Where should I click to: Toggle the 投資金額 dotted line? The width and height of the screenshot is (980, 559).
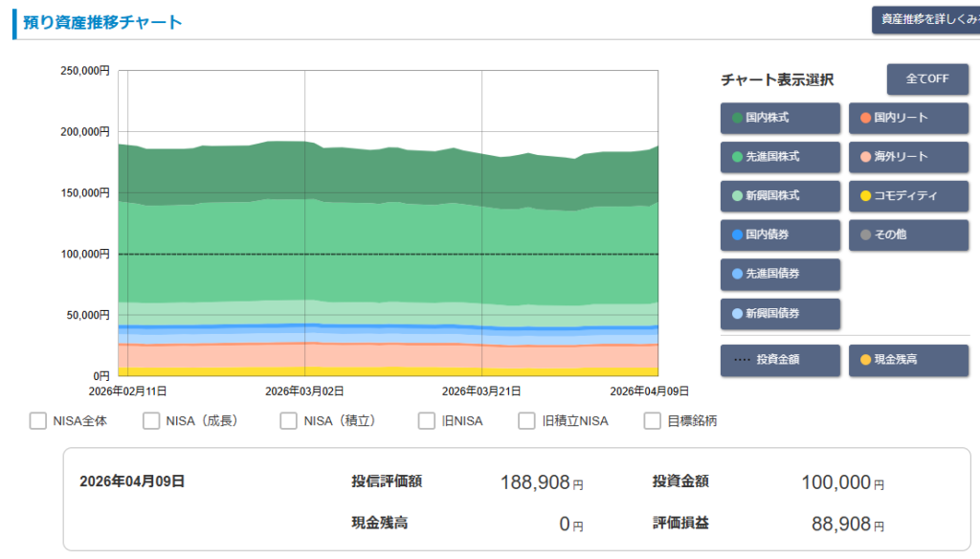click(x=780, y=360)
